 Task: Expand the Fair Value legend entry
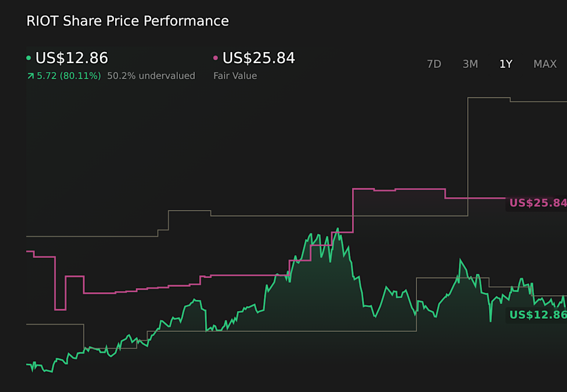point(236,76)
